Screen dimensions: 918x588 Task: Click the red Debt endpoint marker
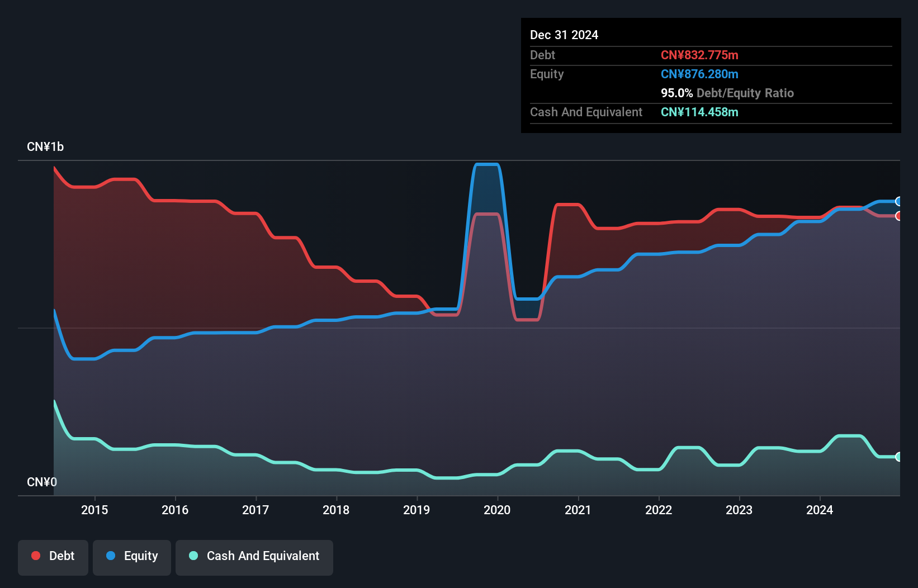(898, 216)
